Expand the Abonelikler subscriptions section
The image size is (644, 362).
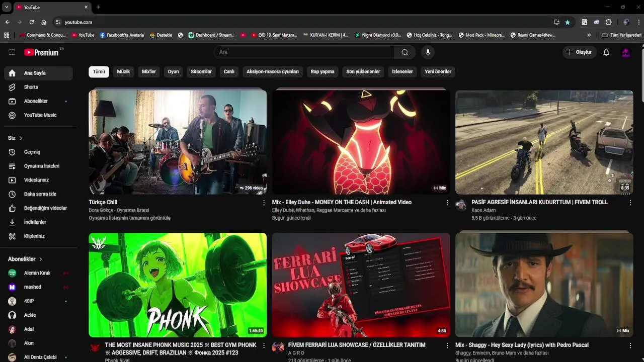point(25,259)
